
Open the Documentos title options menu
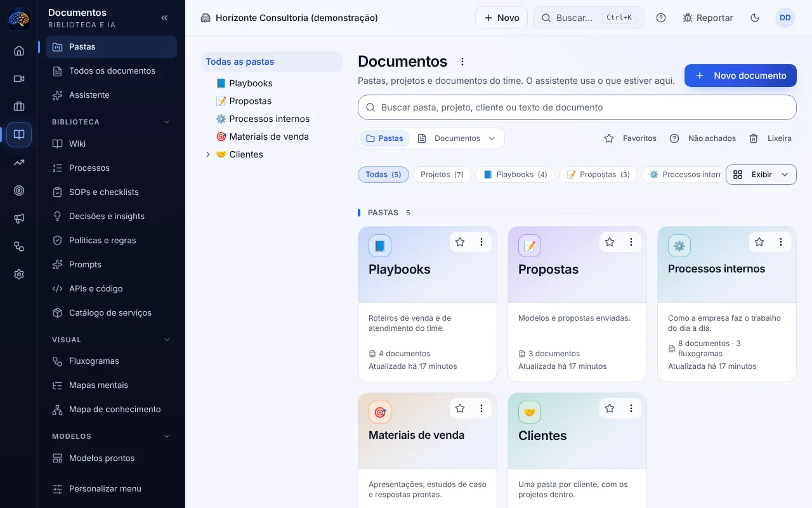(x=462, y=62)
